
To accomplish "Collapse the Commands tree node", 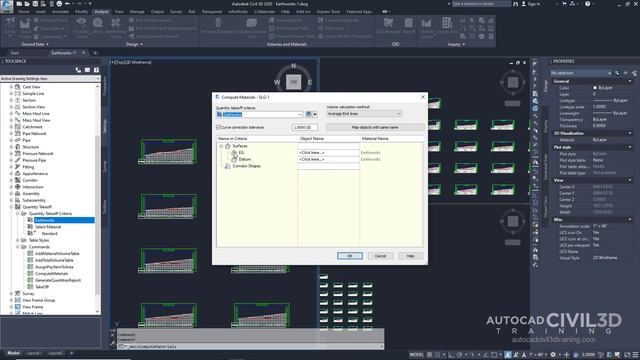I will point(18,247).
